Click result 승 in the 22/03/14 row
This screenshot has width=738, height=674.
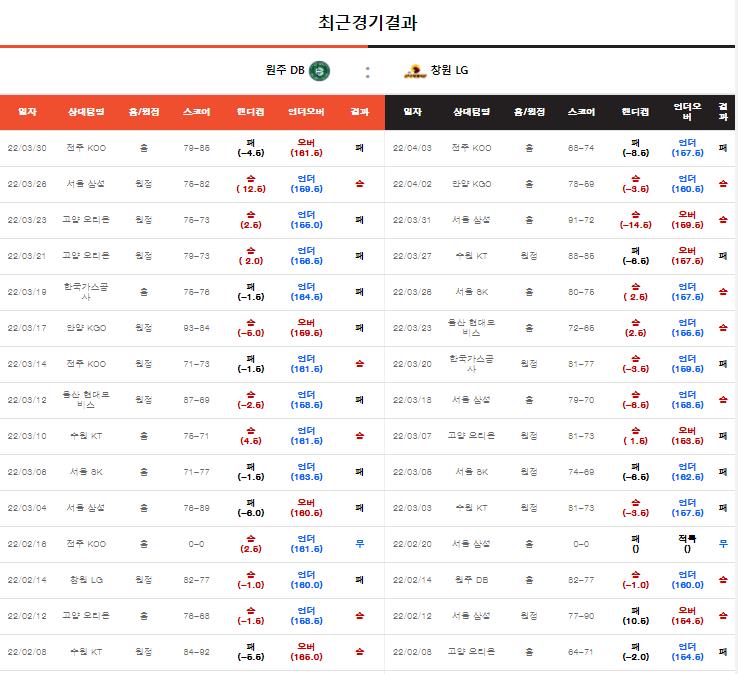pyautogui.click(x=360, y=364)
